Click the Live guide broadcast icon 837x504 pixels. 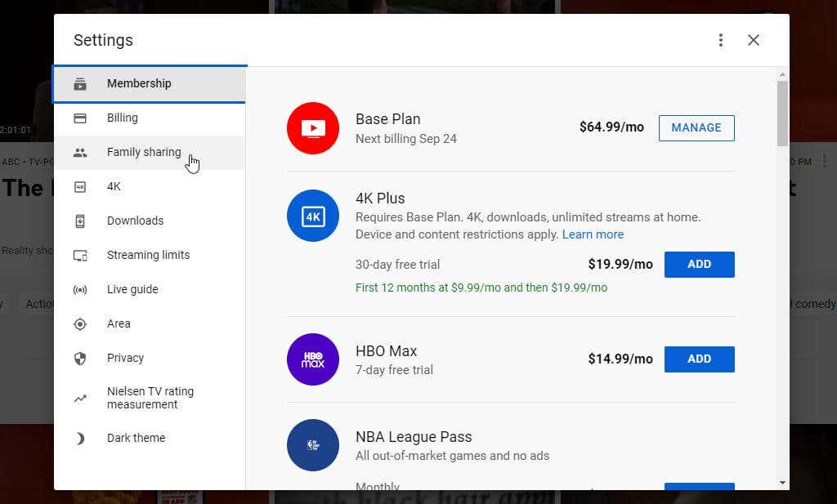(x=80, y=289)
